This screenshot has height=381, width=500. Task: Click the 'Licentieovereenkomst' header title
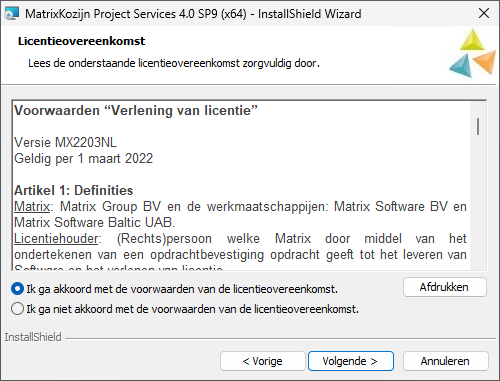pyautogui.click(x=82, y=41)
